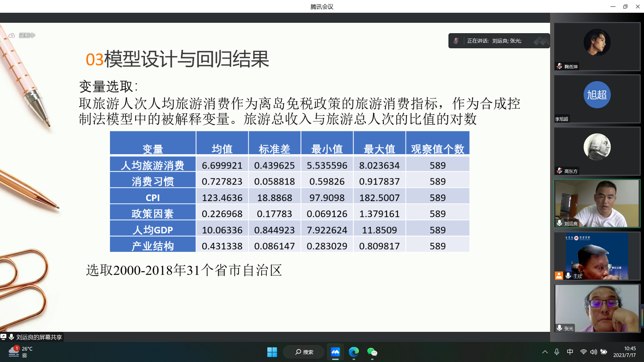Expand hidden system tray icons chevron
This screenshot has width=644, height=362.
tap(545, 352)
